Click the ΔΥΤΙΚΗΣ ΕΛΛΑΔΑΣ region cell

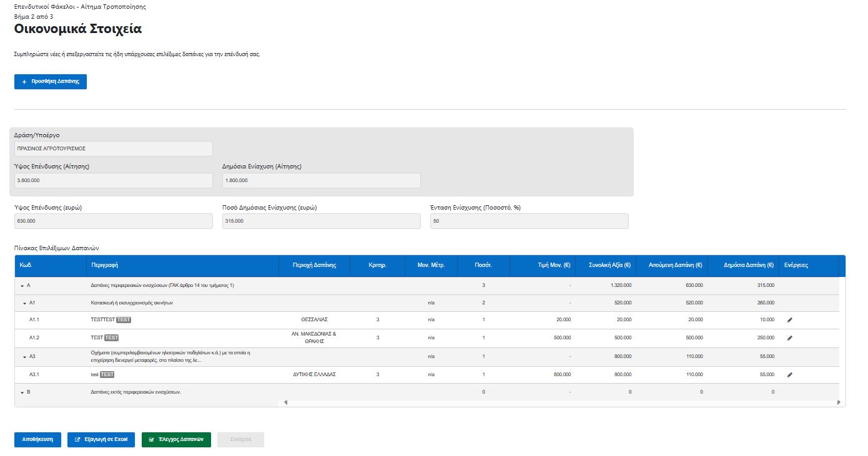(314, 375)
